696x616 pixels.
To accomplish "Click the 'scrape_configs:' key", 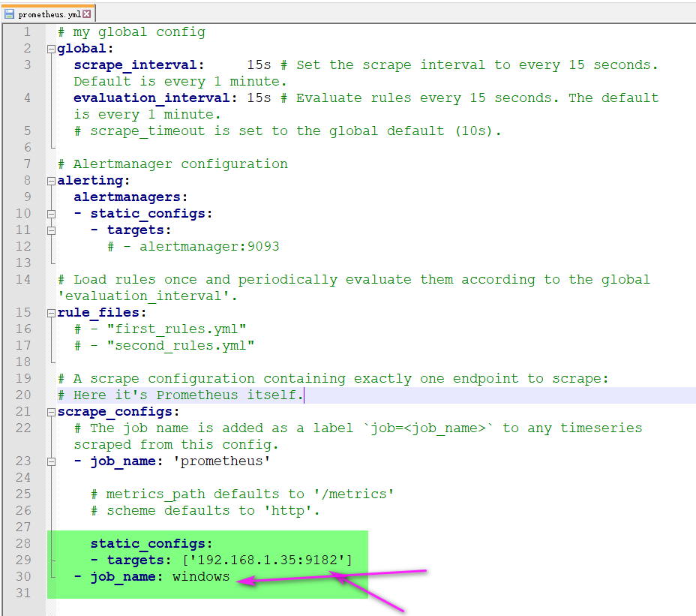I will 118,412.
